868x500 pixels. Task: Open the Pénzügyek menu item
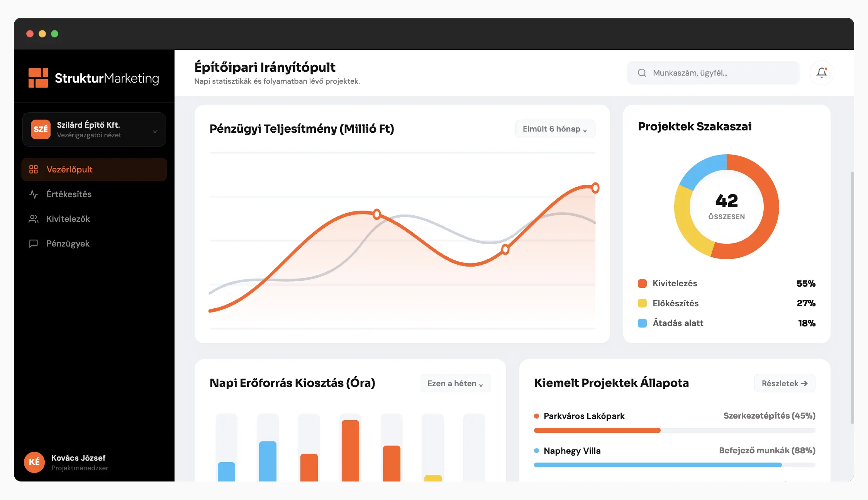(68, 243)
